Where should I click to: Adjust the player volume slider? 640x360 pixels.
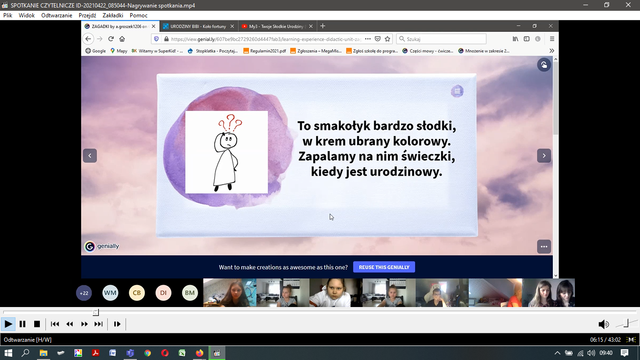(627, 324)
